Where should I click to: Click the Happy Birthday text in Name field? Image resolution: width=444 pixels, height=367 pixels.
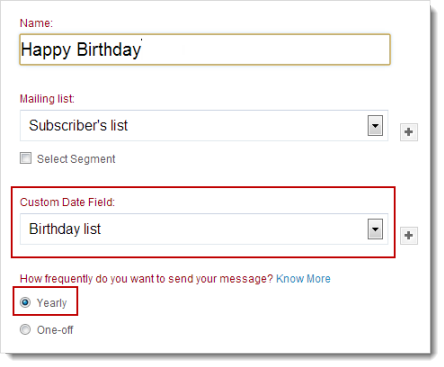(x=81, y=50)
